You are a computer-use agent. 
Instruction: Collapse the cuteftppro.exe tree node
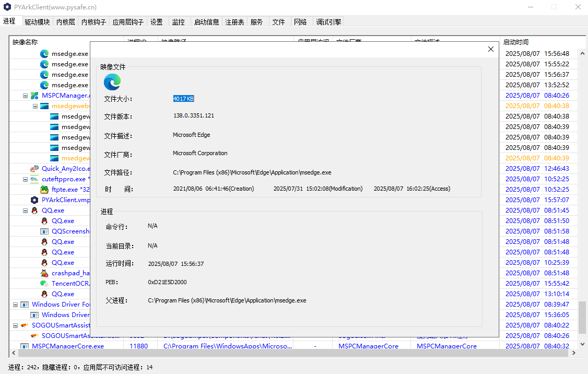[x=25, y=179]
